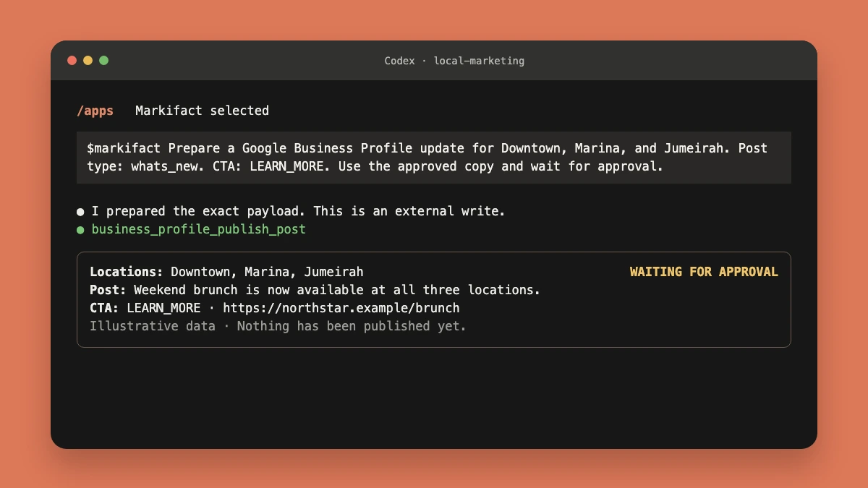The image size is (868, 488).
Task: Click 'Markifact selected' label
Action: [x=202, y=111]
